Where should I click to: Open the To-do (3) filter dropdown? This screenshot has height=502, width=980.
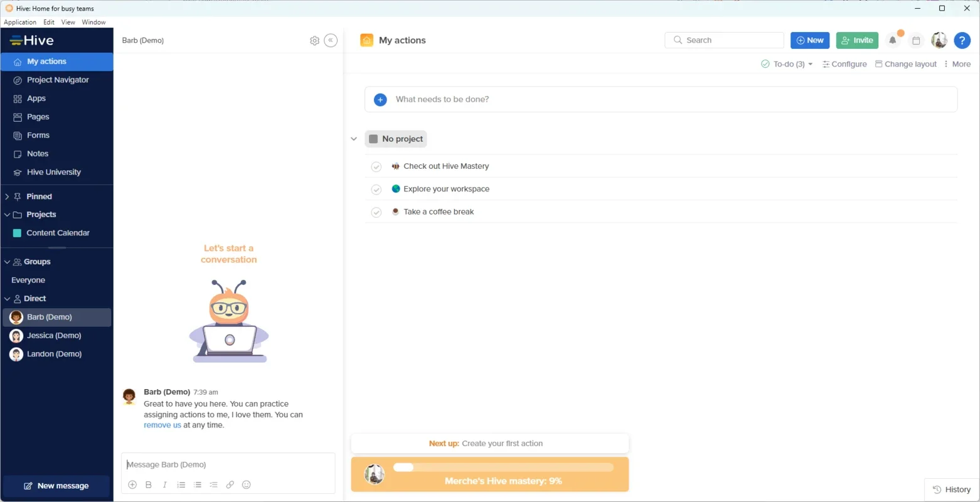(x=787, y=64)
